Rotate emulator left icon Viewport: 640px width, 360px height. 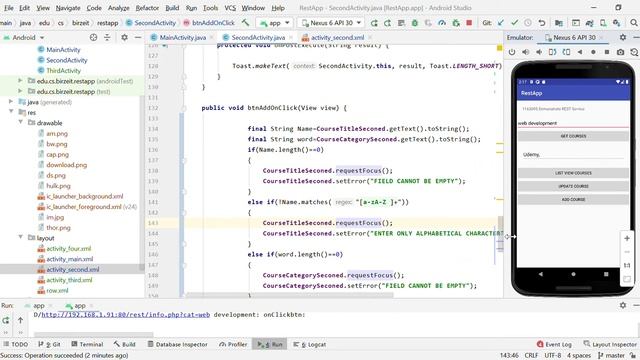point(552,52)
